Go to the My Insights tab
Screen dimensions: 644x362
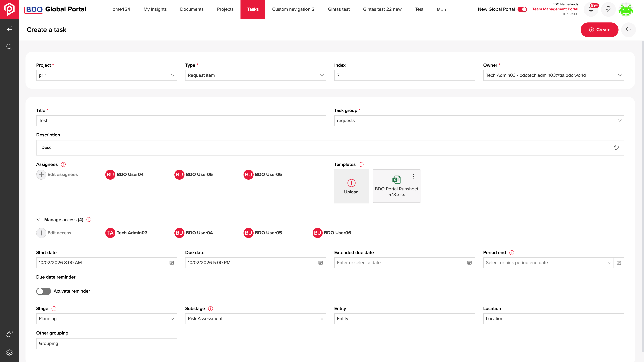tap(155, 9)
